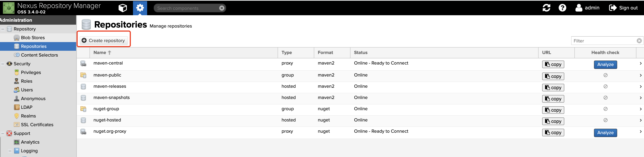Open Content Selectors
Screen dimensions: 644x157
pos(39,55)
